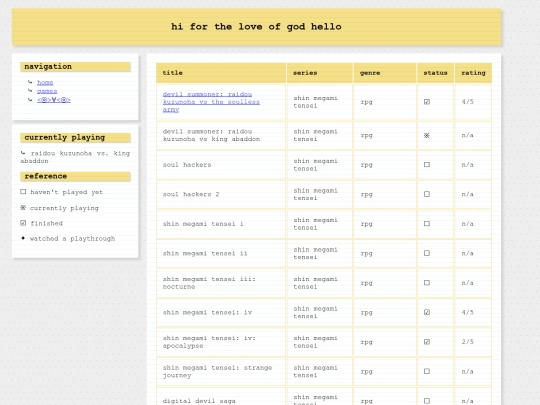Click the series column header
The image size is (540, 405).
click(320, 73)
